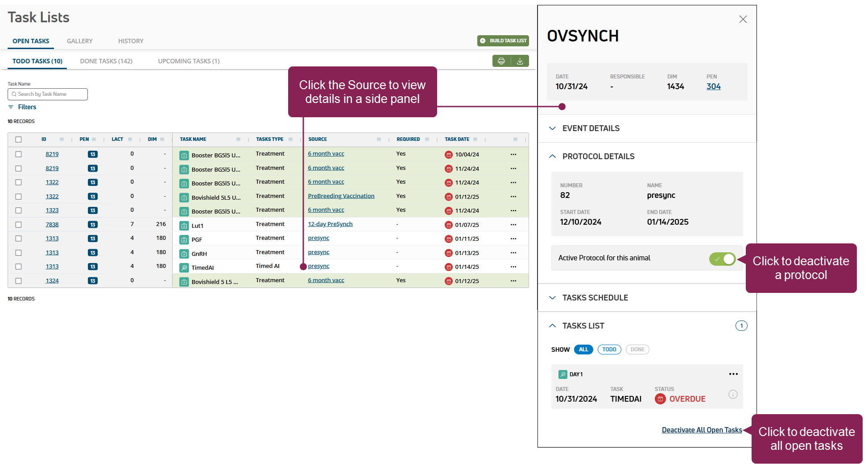Click Deactivate All Open Tasks link

point(702,430)
